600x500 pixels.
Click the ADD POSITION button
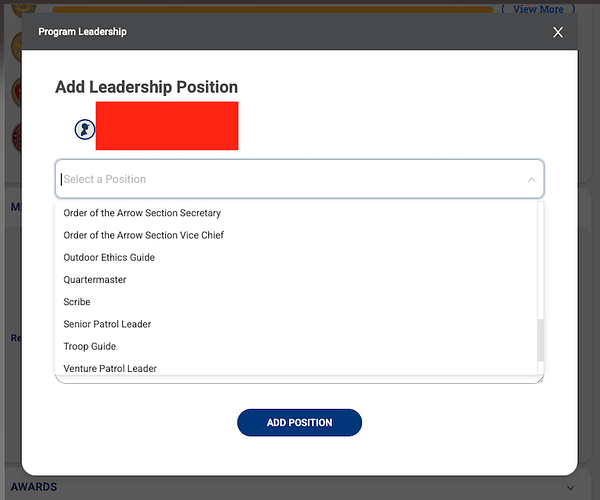point(299,422)
